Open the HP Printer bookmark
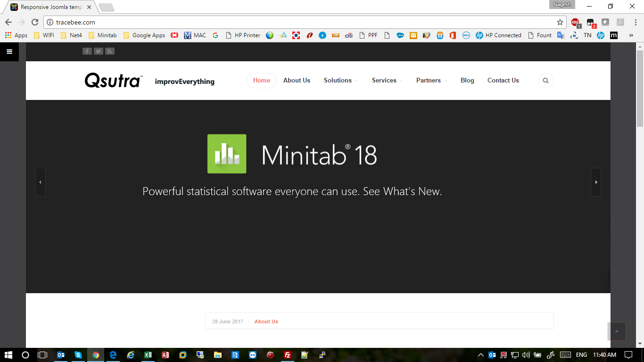 click(x=243, y=35)
